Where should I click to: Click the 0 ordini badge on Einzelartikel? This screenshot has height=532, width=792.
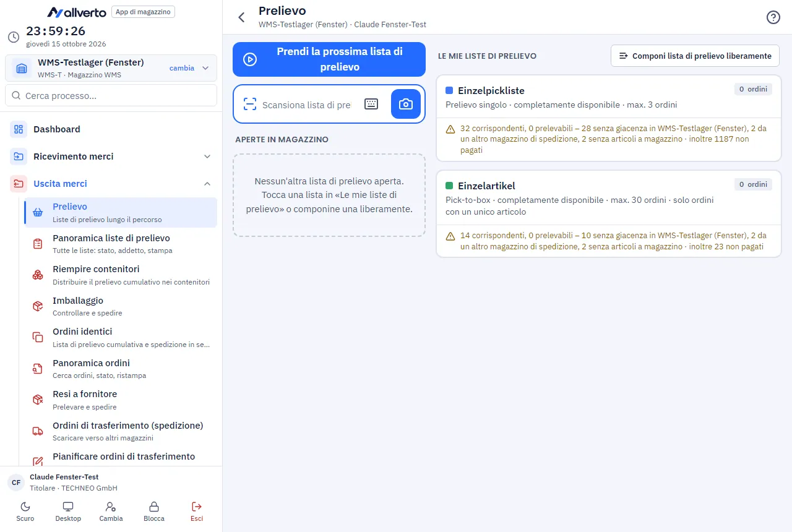pos(753,184)
